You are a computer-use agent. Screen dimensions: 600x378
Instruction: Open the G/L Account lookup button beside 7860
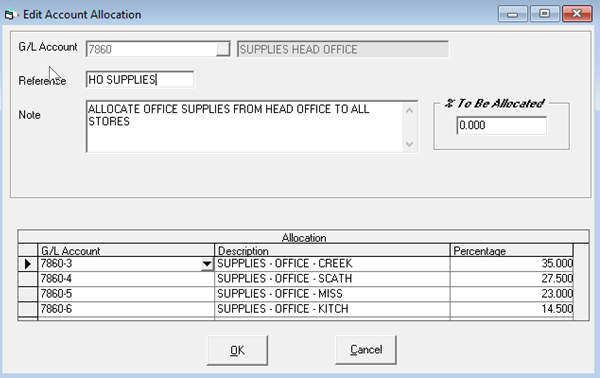(223, 49)
